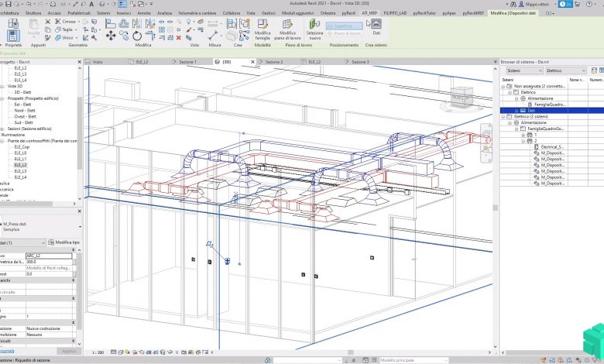Open the Analizza ribbon tab
The height and width of the screenshot is (364, 604).
[x=165, y=13]
